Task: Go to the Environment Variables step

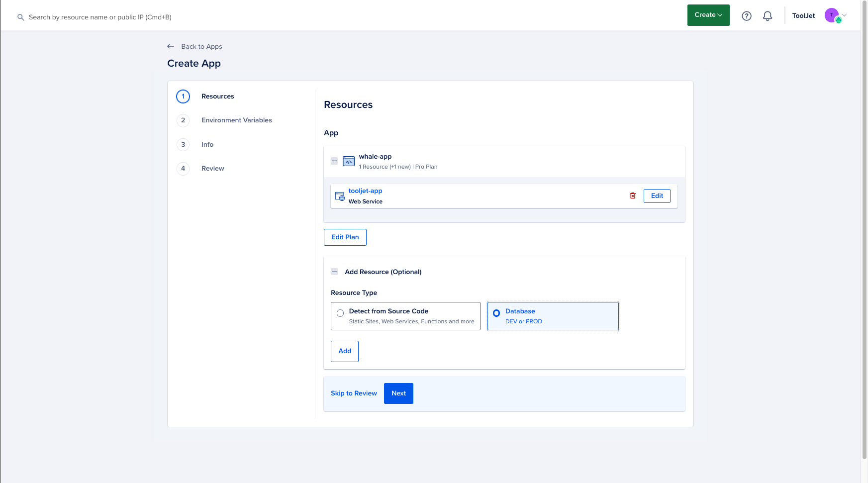Action: tap(236, 120)
